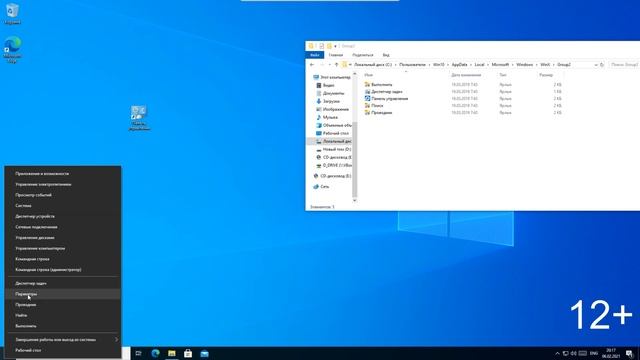Choose 'Сетевые подключения' in Win+X menu
Image resolution: width=640 pixels, height=360 pixels.
63,227
